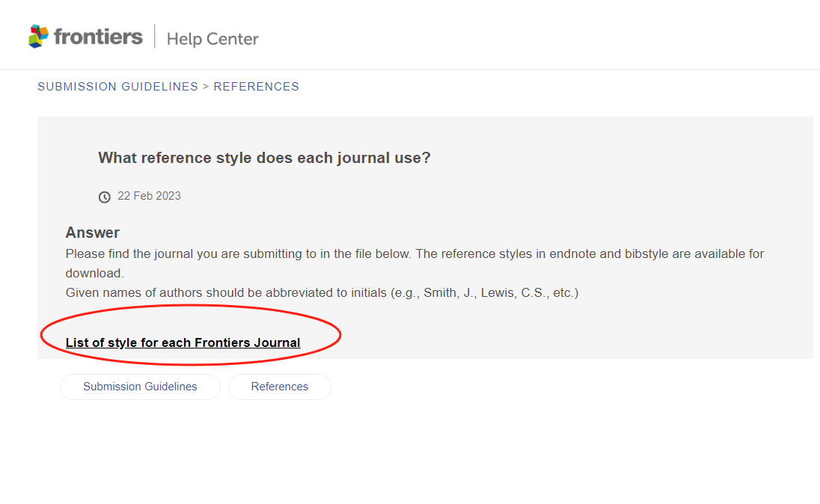The width and height of the screenshot is (820, 504).
Task: Open 'List of style for each Frontiers Journal'
Action: point(183,342)
